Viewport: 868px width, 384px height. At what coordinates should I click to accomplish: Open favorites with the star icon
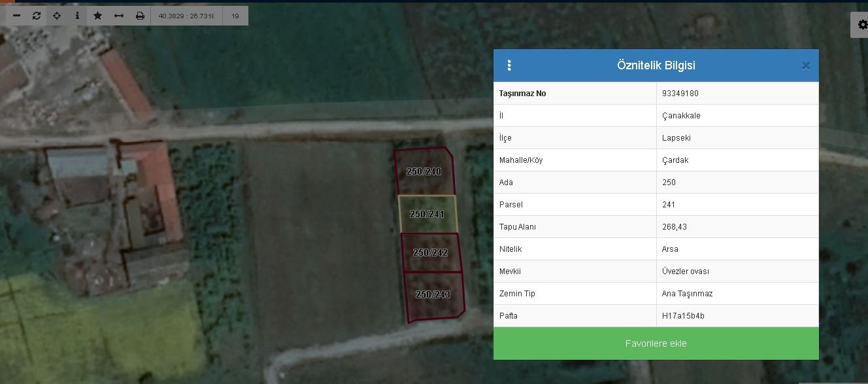(97, 16)
